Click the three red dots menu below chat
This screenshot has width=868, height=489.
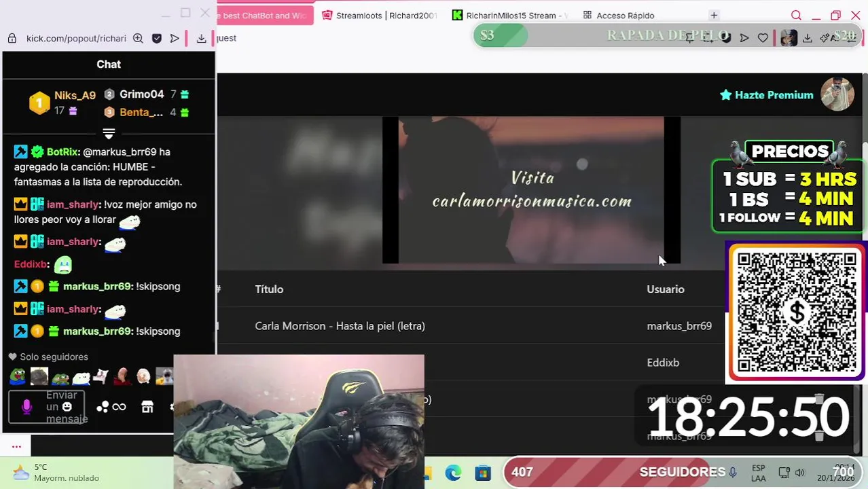(x=16, y=446)
